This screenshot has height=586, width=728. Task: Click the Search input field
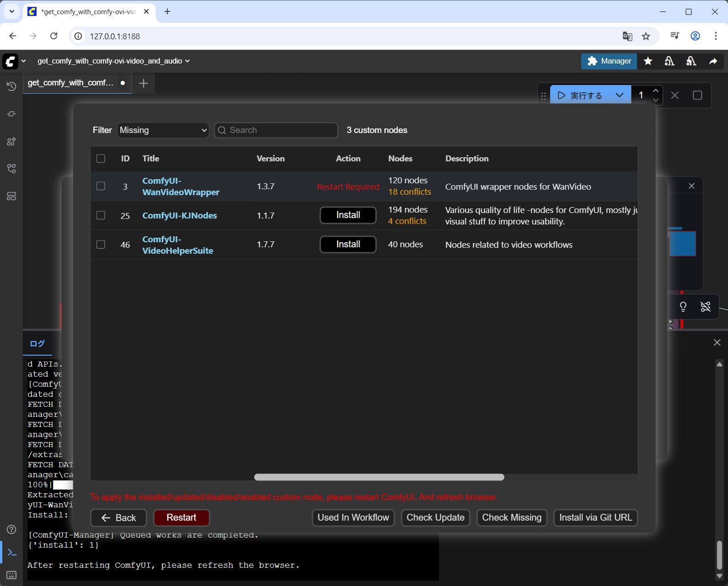point(281,130)
